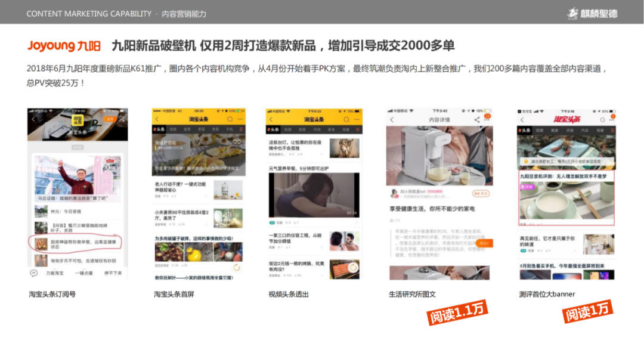The image size is (644, 362).
Task: Open the 九阳豆浆机评测 headline
Action: point(563,177)
